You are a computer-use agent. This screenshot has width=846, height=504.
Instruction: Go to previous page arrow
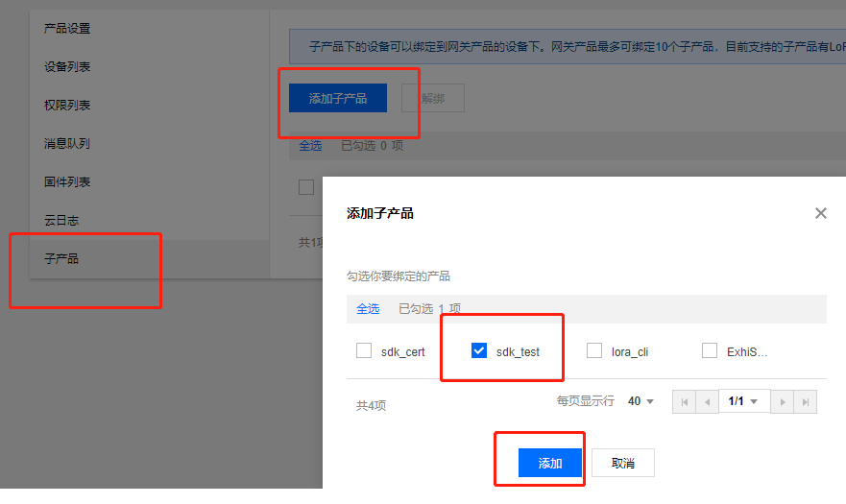[708, 402]
